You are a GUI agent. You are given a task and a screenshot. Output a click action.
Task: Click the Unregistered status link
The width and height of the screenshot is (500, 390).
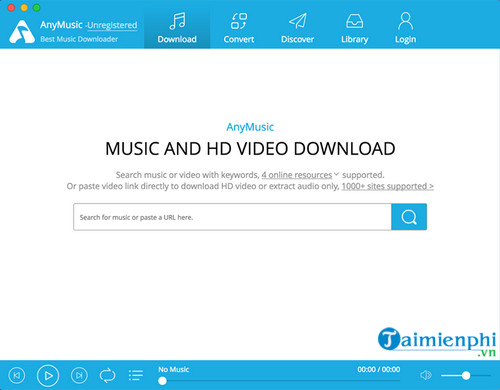pos(112,25)
